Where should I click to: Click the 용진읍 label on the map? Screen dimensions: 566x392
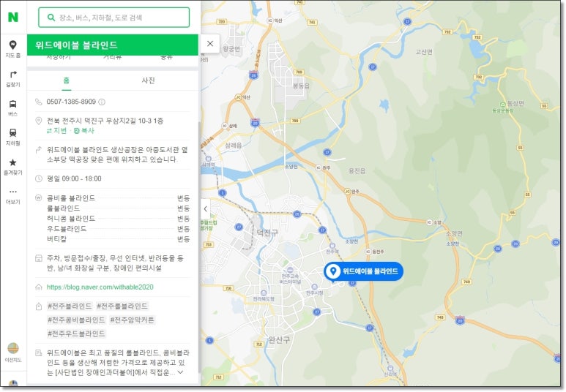tap(357, 171)
